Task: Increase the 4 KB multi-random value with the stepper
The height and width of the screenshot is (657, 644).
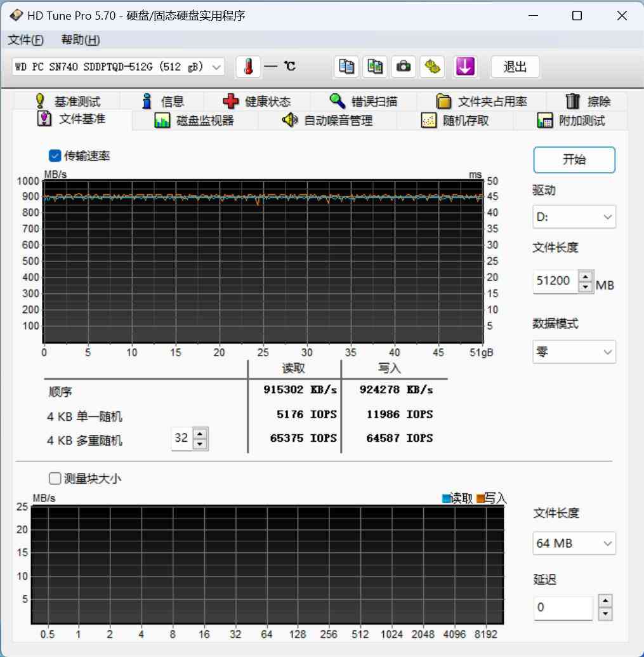Action: coord(201,434)
